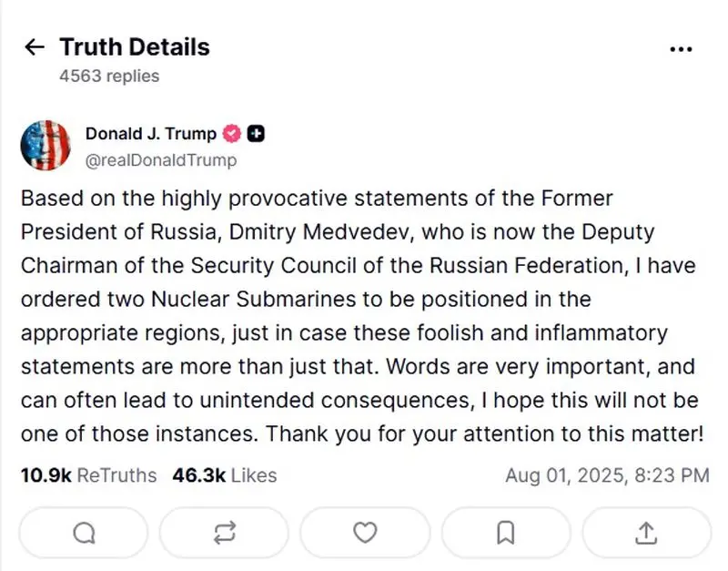Click the post text about Nuclear Submarines
Screen dimensions: 728x571
[x=362, y=316]
